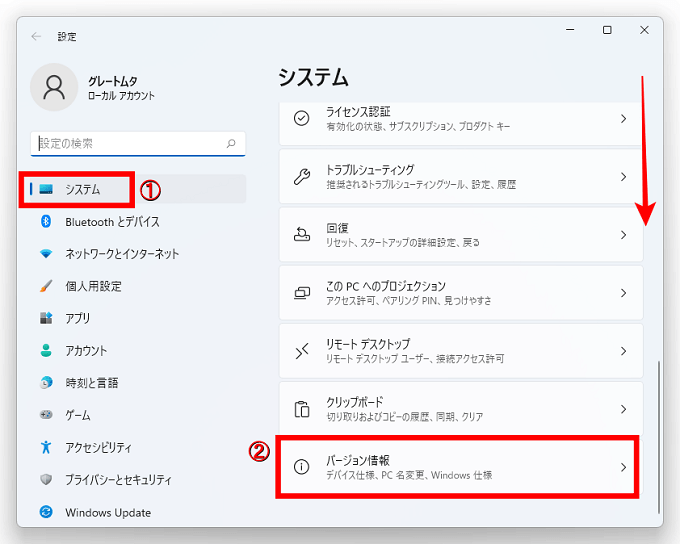680x544 pixels.
Task: Click the アプリ icon in the sidebar
Action: (x=46, y=318)
